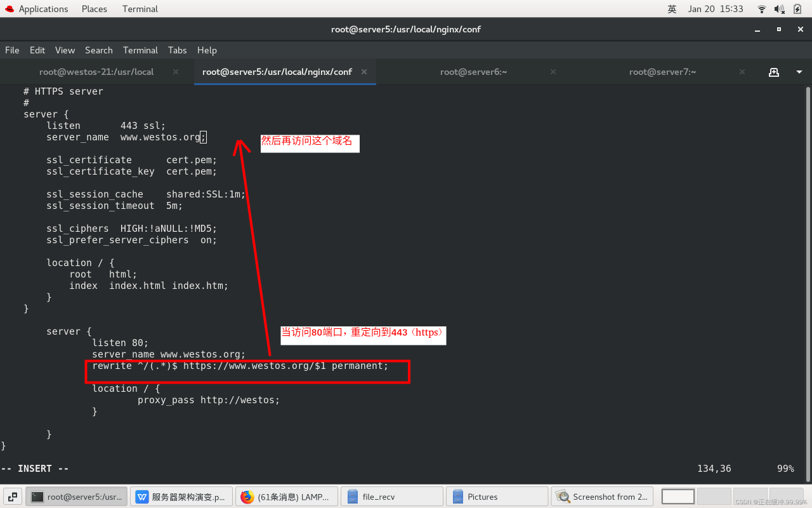Select the root@server5 nginx/conf tab
Image resolution: width=812 pixels, height=508 pixels.
[277, 72]
